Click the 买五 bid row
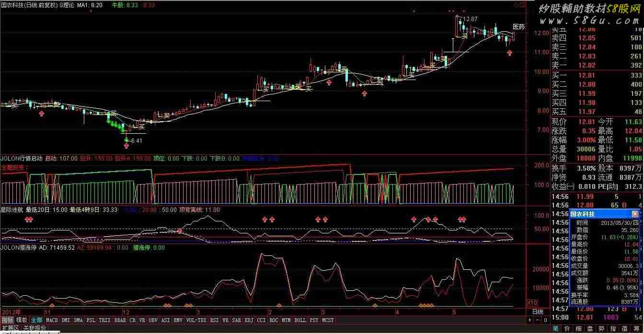644x334 pixels. [597, 112]
